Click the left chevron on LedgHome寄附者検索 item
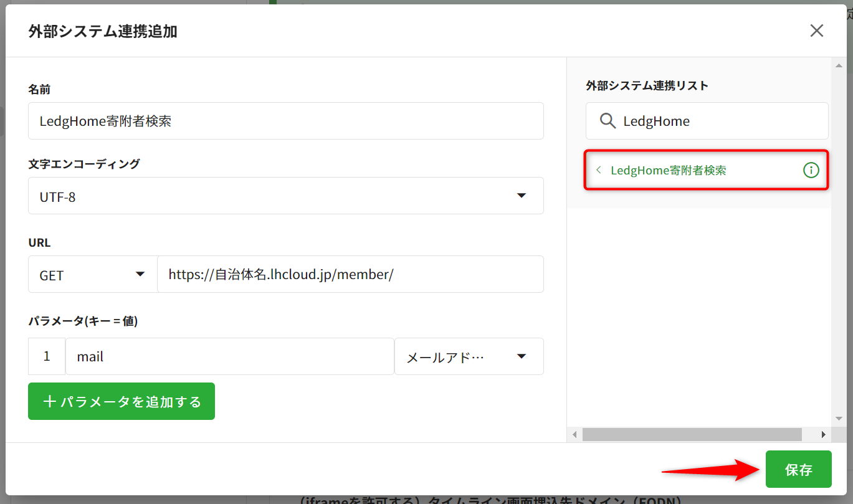The width and height of the screenshot is (853, 504). (x=599, y=170)
